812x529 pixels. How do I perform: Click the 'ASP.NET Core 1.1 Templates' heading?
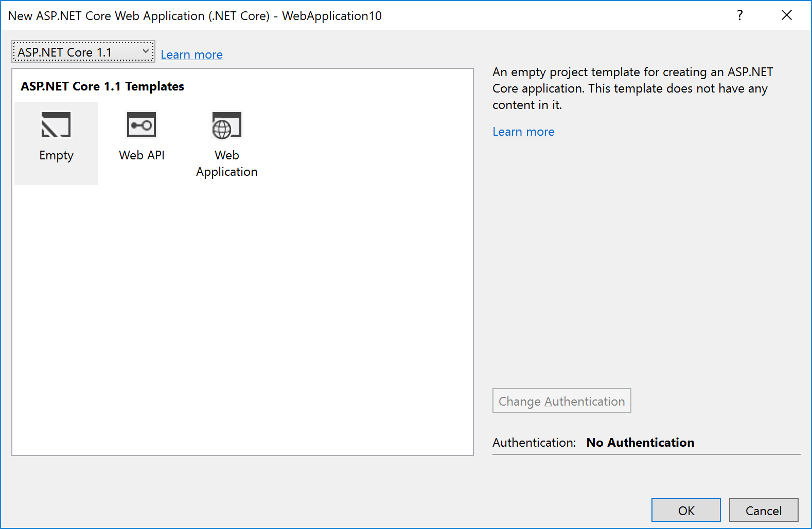tap(102, 86)
